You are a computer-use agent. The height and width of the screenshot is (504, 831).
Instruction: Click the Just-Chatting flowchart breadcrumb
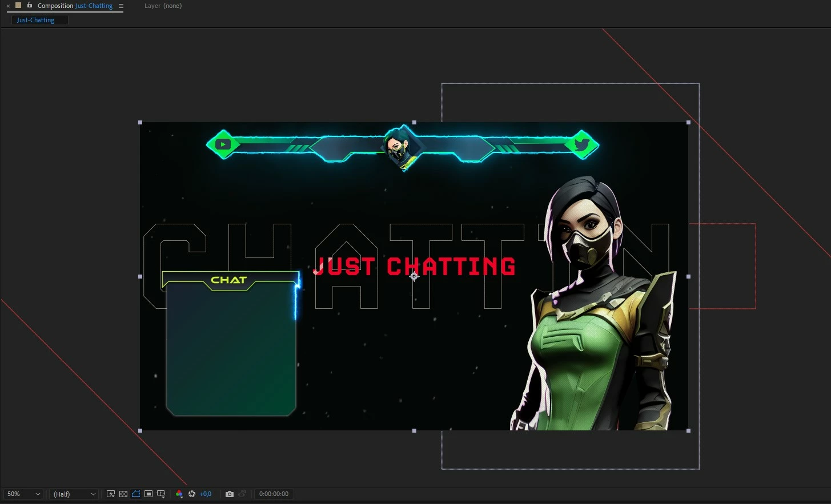(x=35, y=20)
